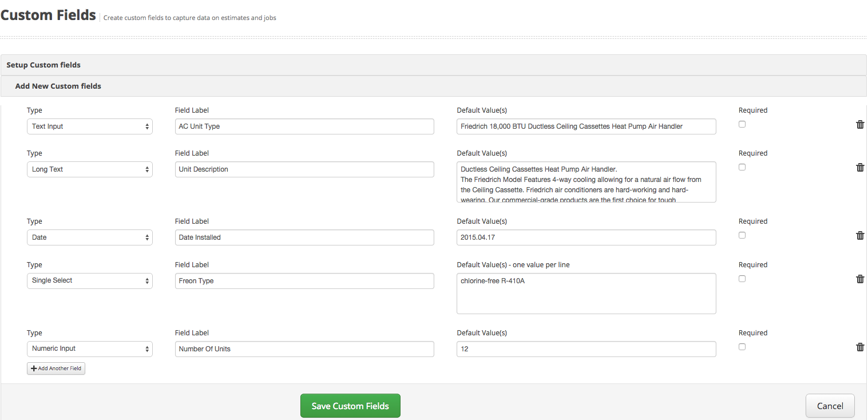Viewport: 868px width, 420px height.
Task: Click trash icon for Date Installed row
Action: pyautogui.click(x=860, y=235)
